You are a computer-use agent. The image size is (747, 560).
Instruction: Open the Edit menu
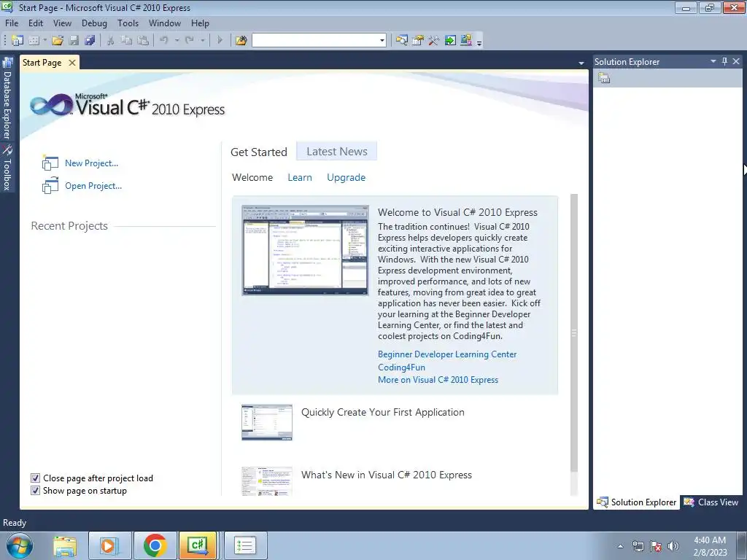point(36,23)
